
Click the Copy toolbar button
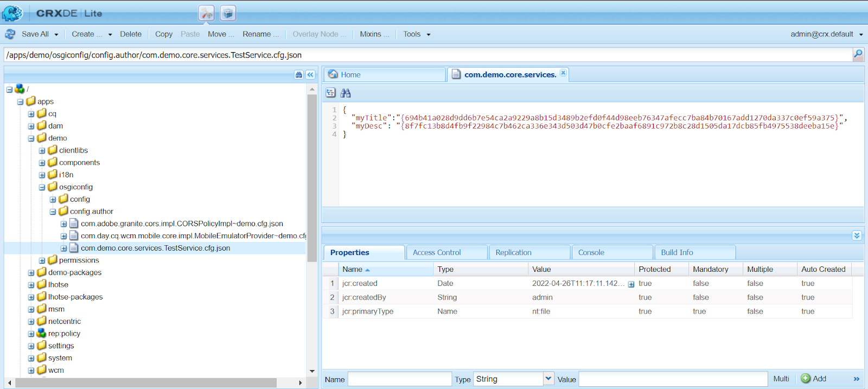tap(164, 34)
